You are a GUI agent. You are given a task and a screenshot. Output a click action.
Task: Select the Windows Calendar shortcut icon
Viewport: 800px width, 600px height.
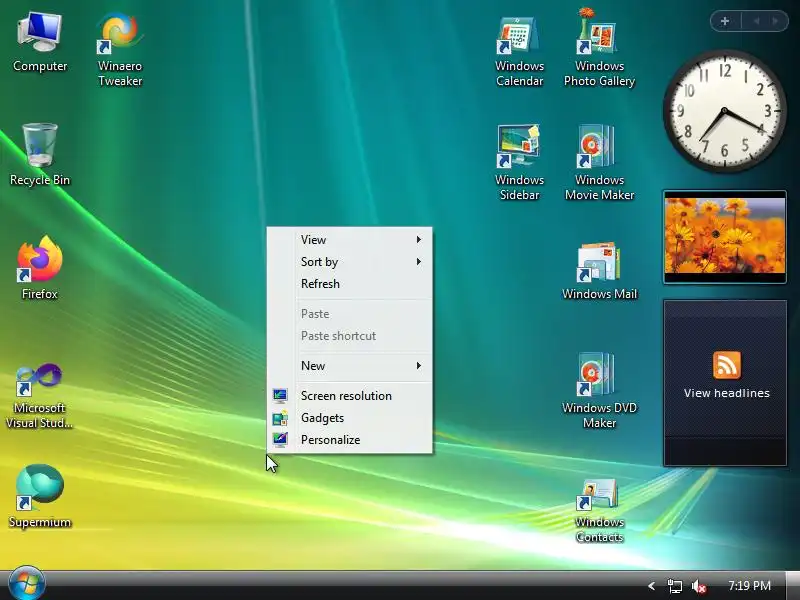coord(519,50)
